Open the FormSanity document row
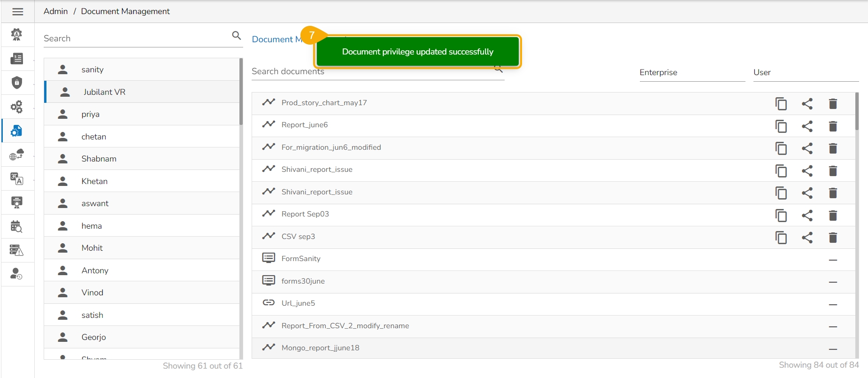The height and width of the screenshot is (378, 868). pyautogui.click(x=301, y=259)
